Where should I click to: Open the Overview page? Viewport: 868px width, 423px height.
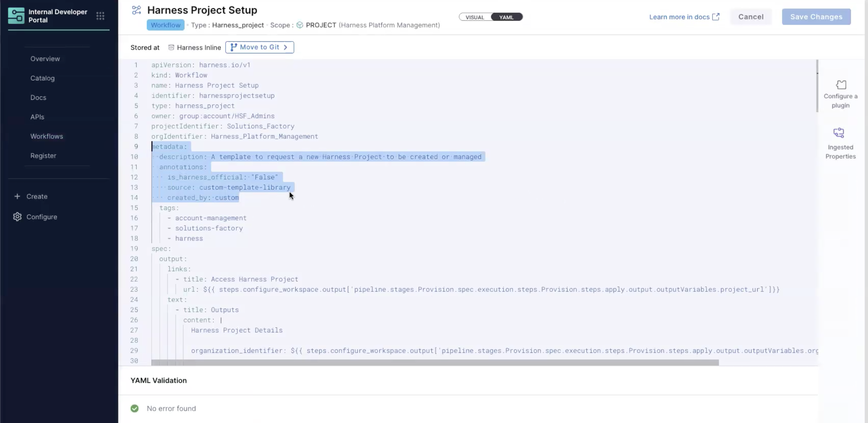pyautogui.click(x=45, y=59)
